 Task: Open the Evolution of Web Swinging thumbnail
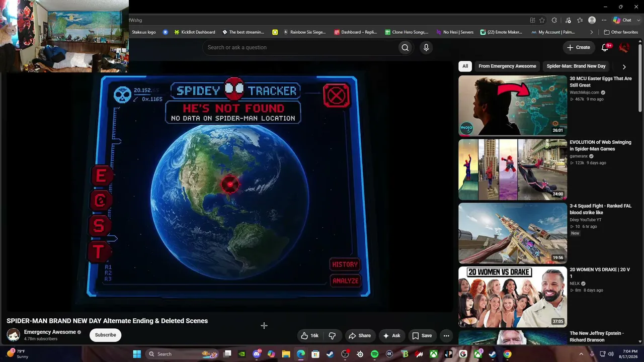coord(513,169)
